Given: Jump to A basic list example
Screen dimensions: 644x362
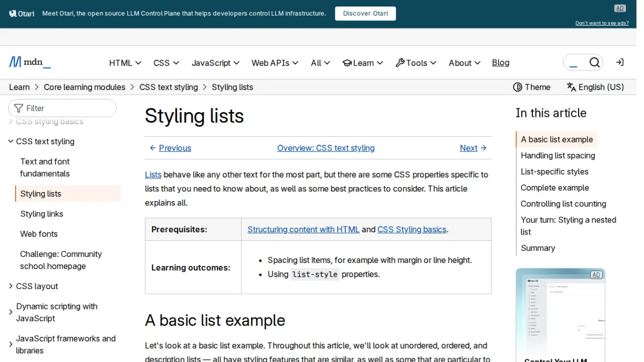Looking at the screenshot, I should (557, 139).
